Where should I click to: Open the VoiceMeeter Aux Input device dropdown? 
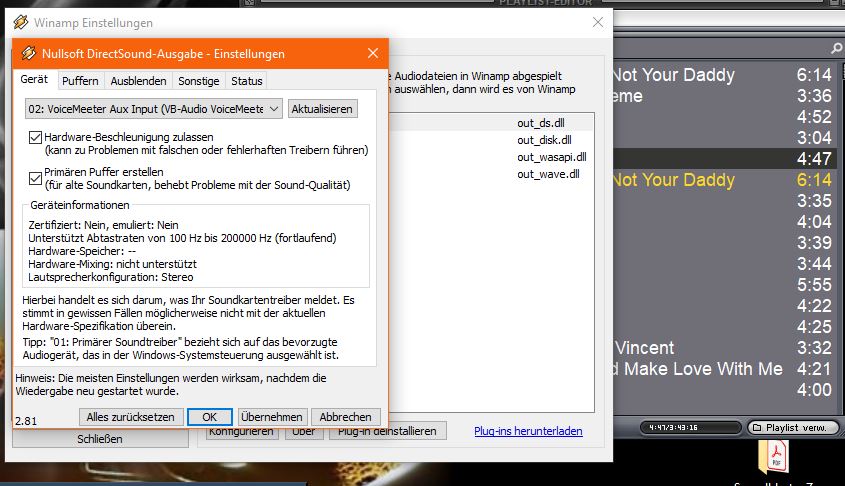pos(154,109)
